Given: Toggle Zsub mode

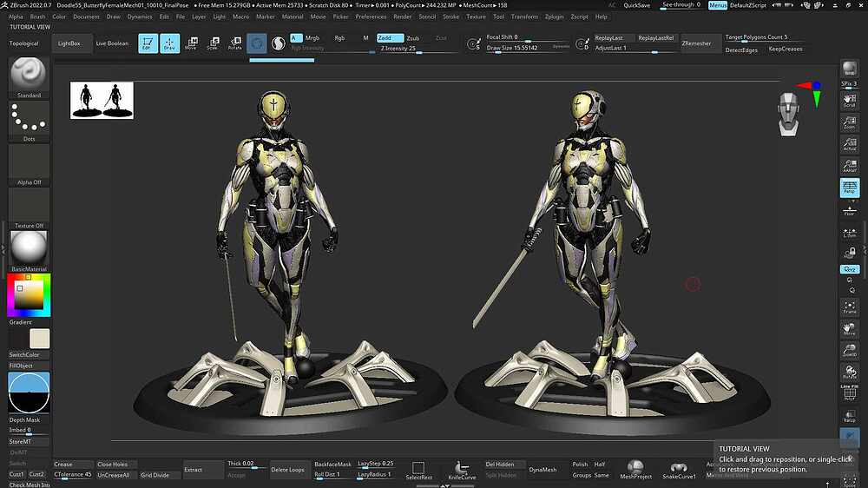Looking at the screenshot, I should [x=413, y=37].
